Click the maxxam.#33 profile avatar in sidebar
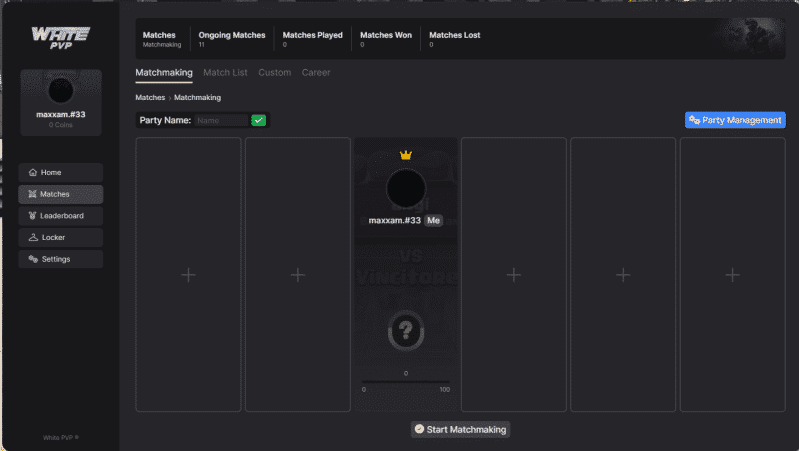The height and width of the screenshot is (451, 799). (61, 91)
